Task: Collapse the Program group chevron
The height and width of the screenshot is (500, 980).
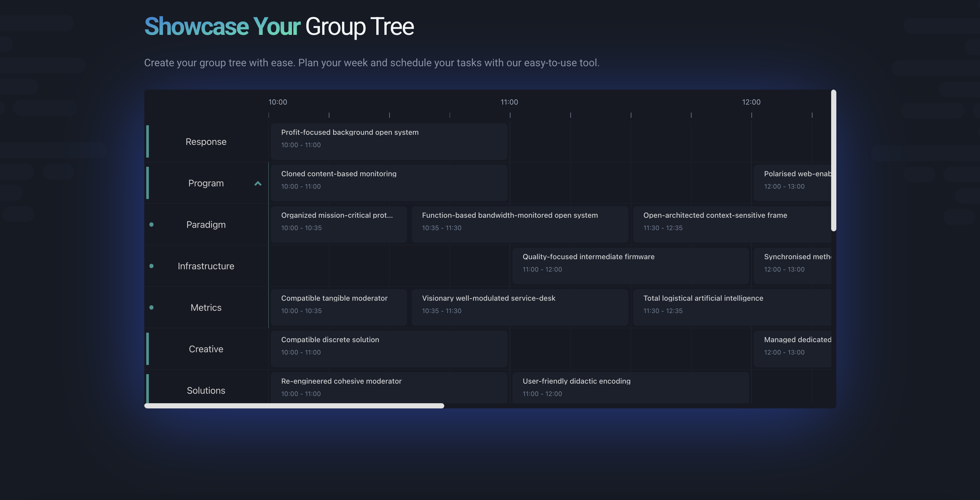Action: 258,183
